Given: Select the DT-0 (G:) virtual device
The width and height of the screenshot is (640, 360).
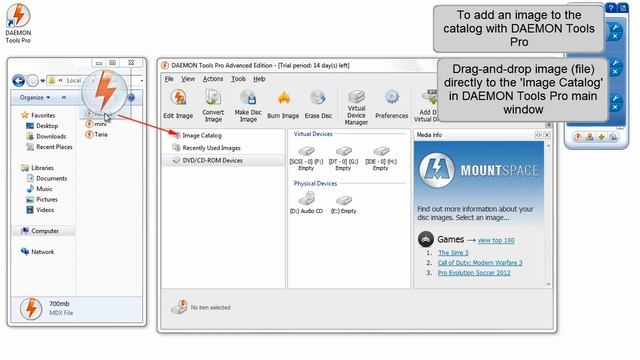Looking at the screenshot, I should click(343, 158).
